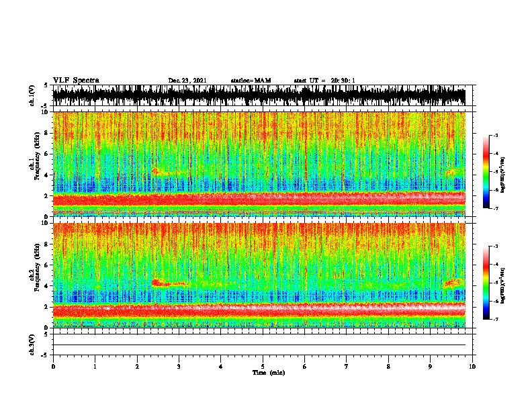Click the "-7" label on ch.1 color bar

coord(496,208)
